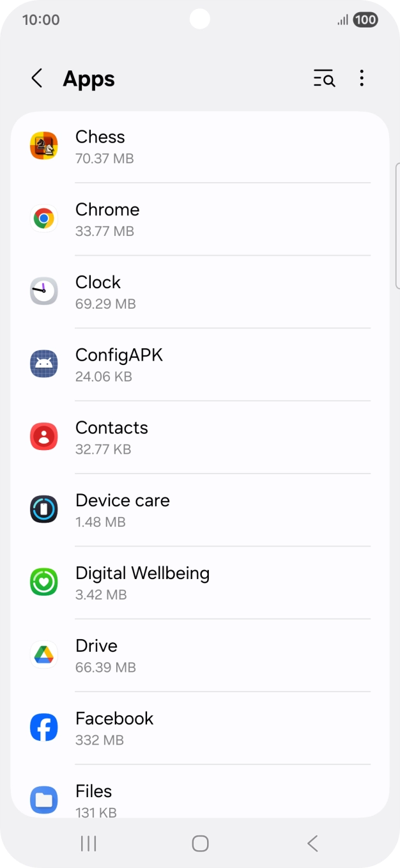Tap the Chrome app icon
400x868 pixels.
coord(43,218)
